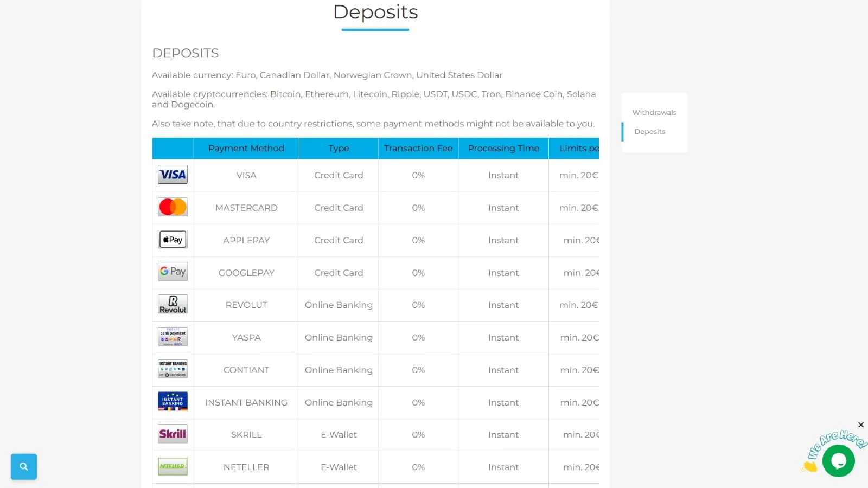The height and width of the screenshot is (488, 868).
Task: Click the Type column header
Action: pyautogui.click(x=339, y=148)
